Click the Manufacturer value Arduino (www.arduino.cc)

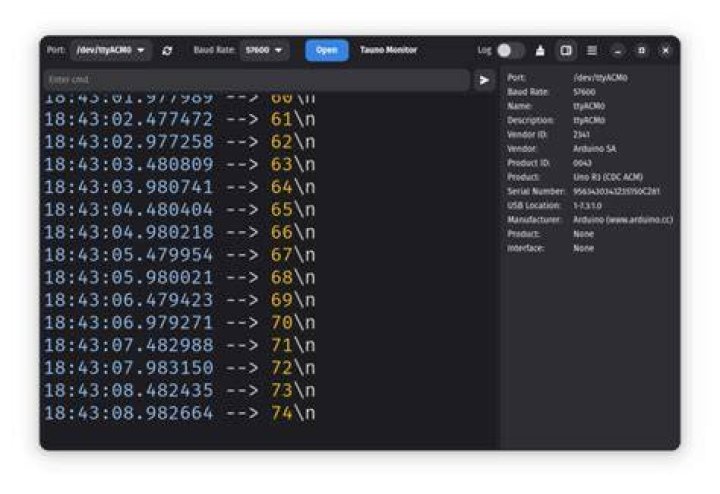[x=623, y=220]
